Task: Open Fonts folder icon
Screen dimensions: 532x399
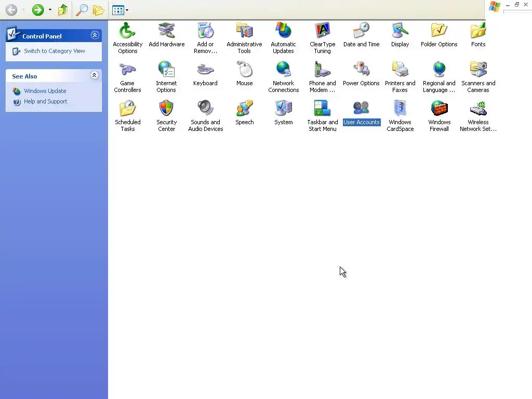Action: tap(478, 31)
